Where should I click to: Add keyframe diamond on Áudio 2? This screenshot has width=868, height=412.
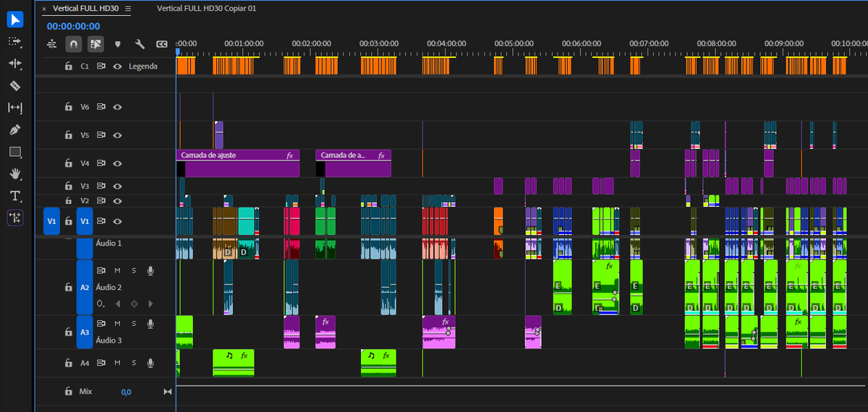(134, 304)
